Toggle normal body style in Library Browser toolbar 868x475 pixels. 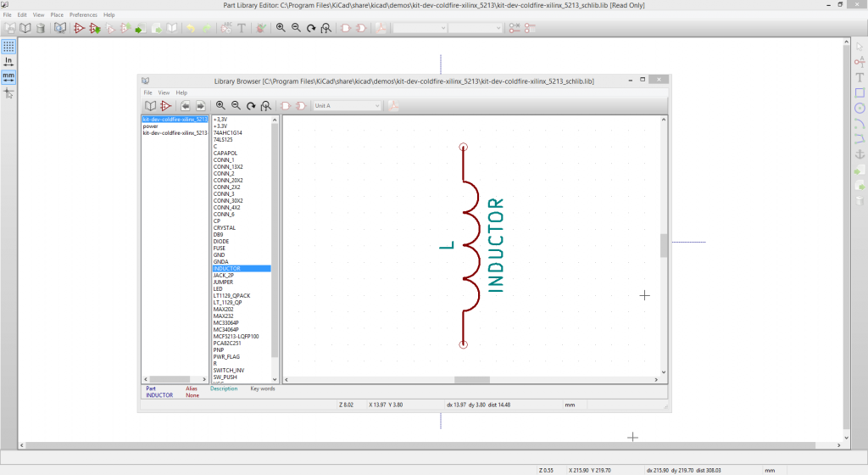point(286,106)
